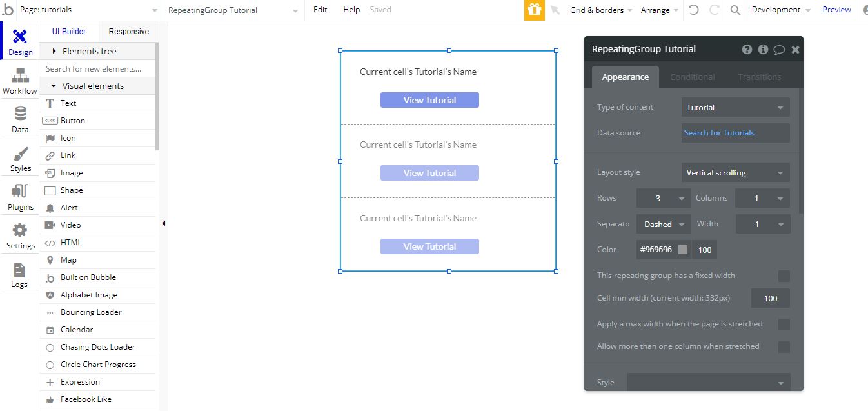Close the RepeatingGroup Tutorial property panel
The height and width of the screenshot is (411, 868).
coord(795,49)
